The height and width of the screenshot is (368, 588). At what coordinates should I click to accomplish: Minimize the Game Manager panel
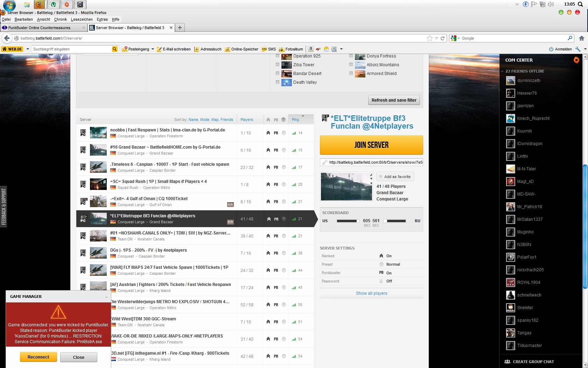(x=107, y=297)
